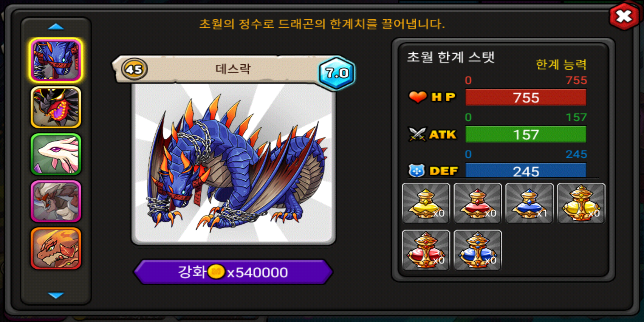Select the blue chained dragon thumbnail

pos(56,60)
